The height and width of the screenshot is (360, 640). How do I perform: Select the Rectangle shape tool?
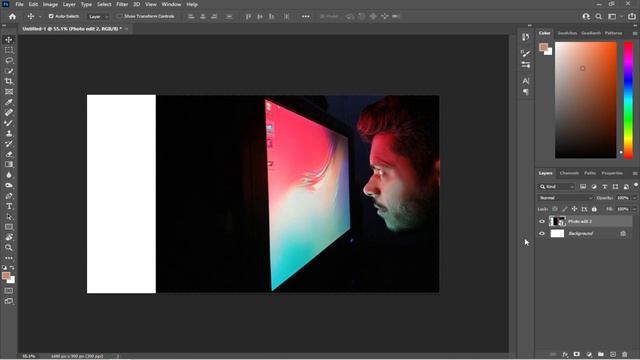[x=9, y=227]
